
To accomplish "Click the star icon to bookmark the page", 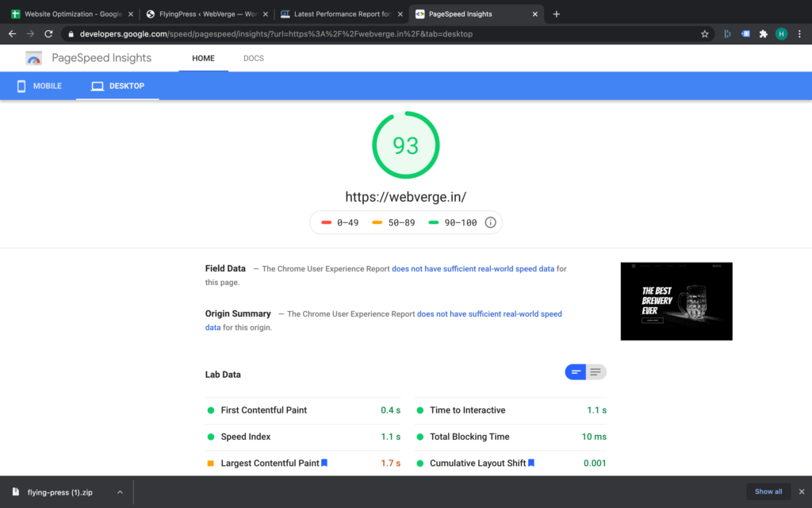I will click(703, 33).
